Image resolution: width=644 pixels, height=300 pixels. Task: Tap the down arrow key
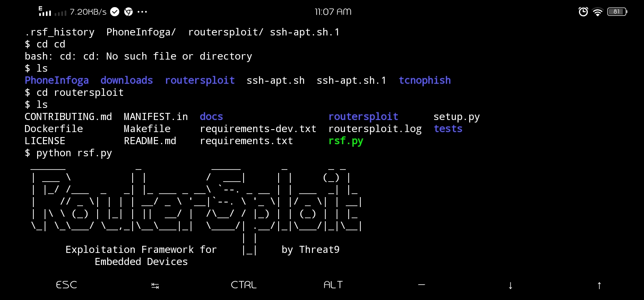pos(510,285)
